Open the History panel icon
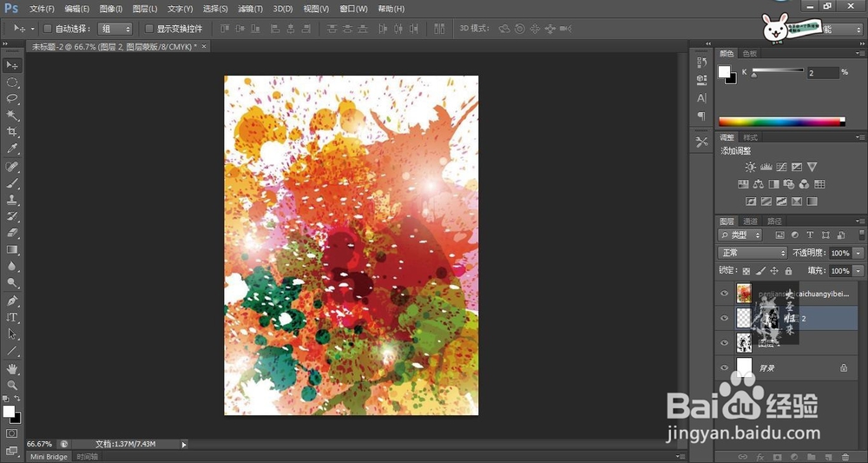This screenshot has height=463, width=868. tap(702, 63)
